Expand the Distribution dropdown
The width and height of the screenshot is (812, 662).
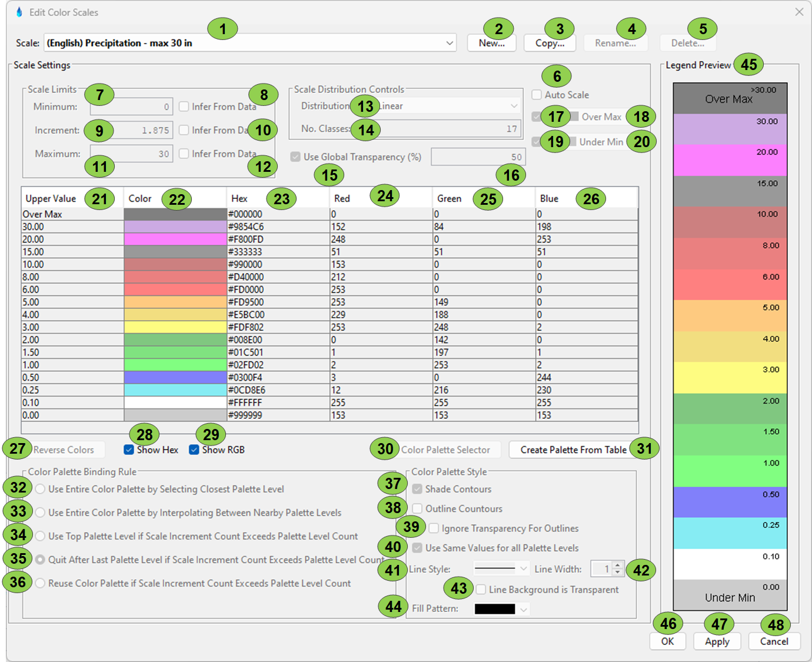click(x=514, y=106)
